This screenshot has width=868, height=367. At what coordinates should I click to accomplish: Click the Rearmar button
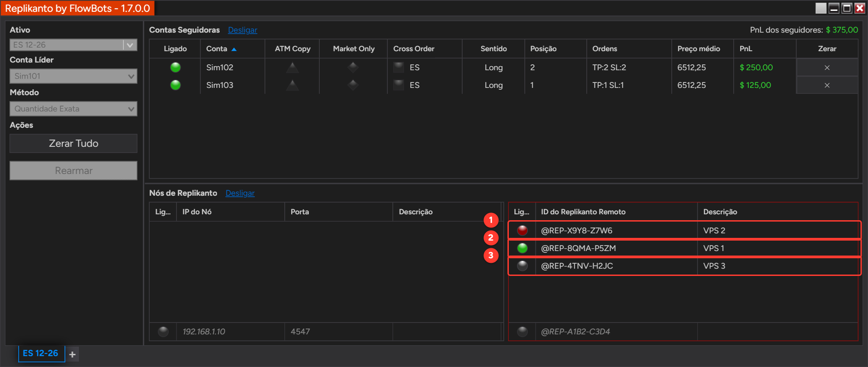pyautogui.click(x=73, y=171)
